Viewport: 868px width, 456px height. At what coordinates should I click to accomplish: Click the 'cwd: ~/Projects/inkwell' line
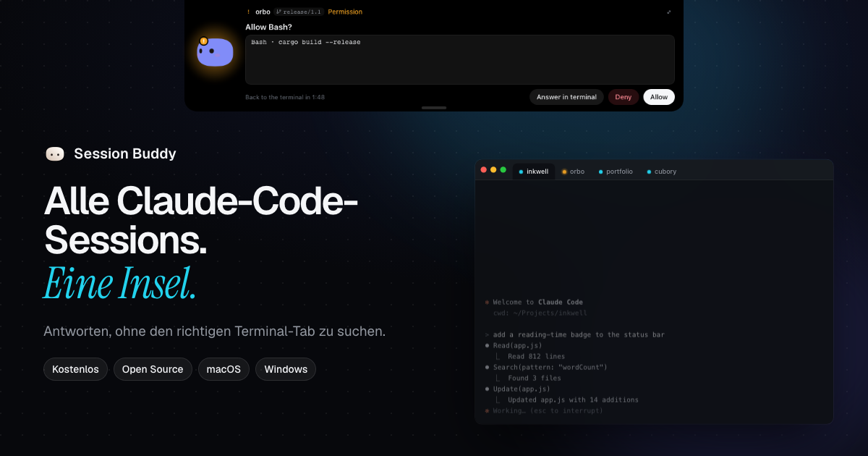(540, 313)
